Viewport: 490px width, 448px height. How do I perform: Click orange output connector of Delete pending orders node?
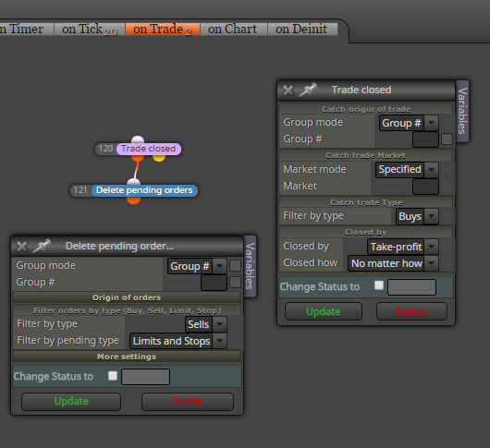point(133,200)
